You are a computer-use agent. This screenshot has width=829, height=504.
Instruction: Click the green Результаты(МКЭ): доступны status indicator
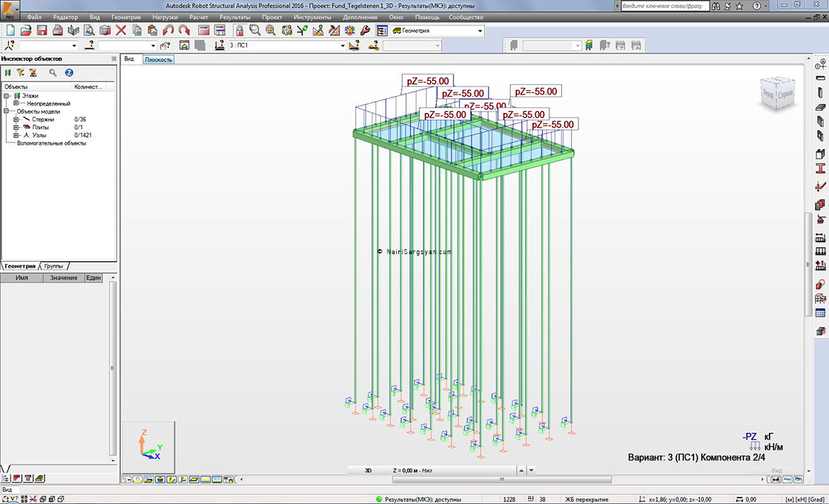(379, 499)
